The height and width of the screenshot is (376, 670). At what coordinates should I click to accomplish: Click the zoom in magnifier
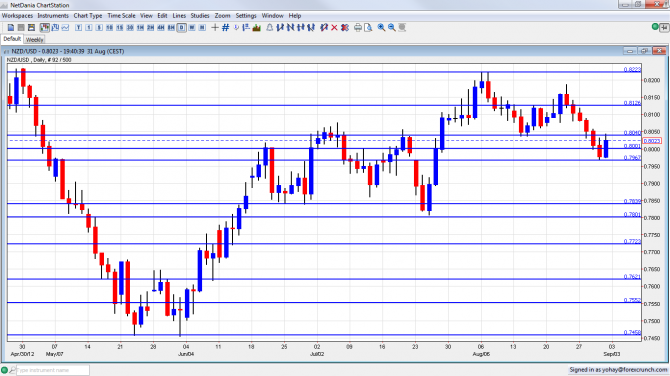pyautogui.click(x=381, y=27)
